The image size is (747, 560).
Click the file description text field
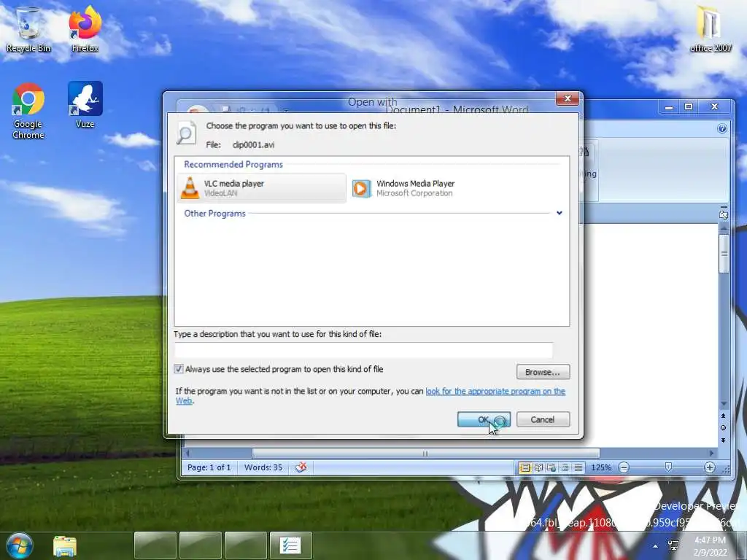pos(363,350)
